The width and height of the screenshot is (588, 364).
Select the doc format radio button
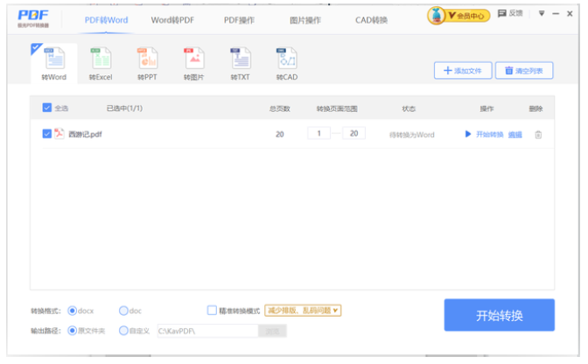[123, 310]
